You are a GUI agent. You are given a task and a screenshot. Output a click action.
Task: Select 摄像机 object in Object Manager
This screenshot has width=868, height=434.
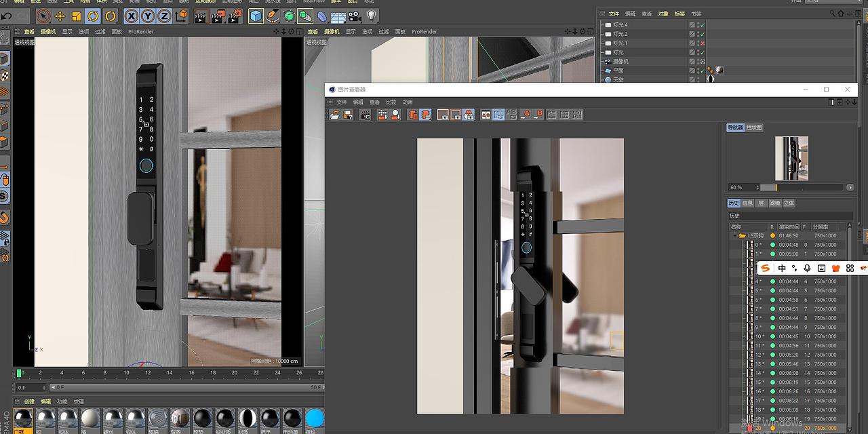pyautogui.click(x=620, y=61)
